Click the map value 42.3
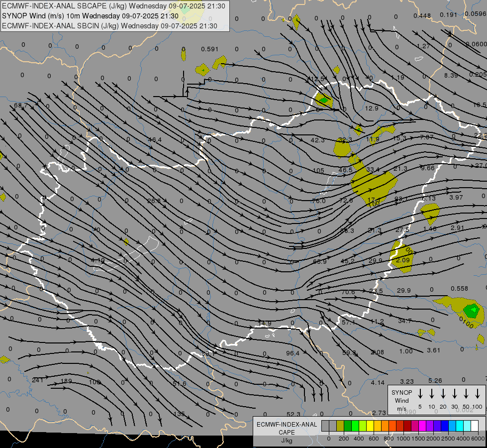This screenshot has width=487, height=448. [317, 140]
